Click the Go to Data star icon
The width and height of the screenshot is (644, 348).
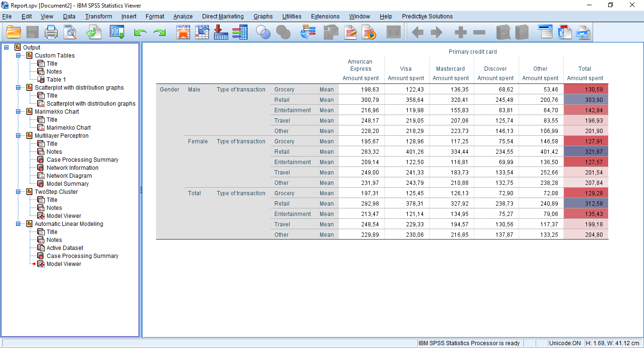(x=183, y=32)
